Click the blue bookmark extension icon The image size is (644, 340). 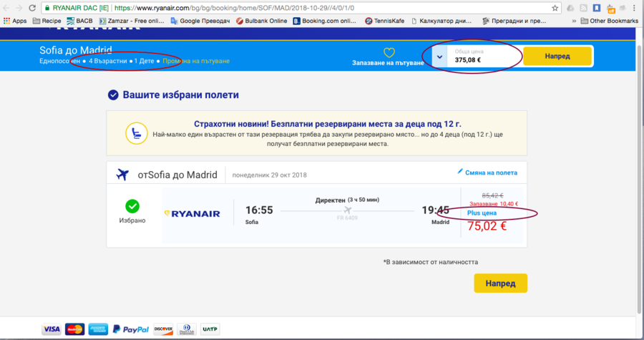[597, 8]
